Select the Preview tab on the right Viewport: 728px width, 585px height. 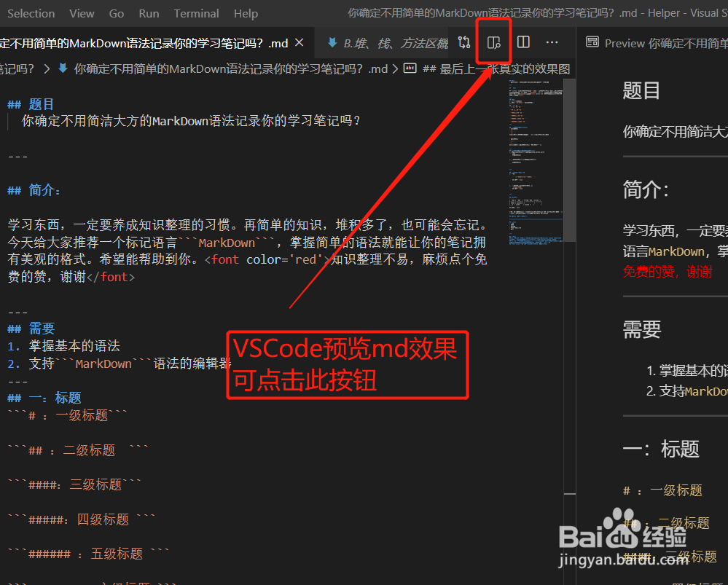coord(656,43)
